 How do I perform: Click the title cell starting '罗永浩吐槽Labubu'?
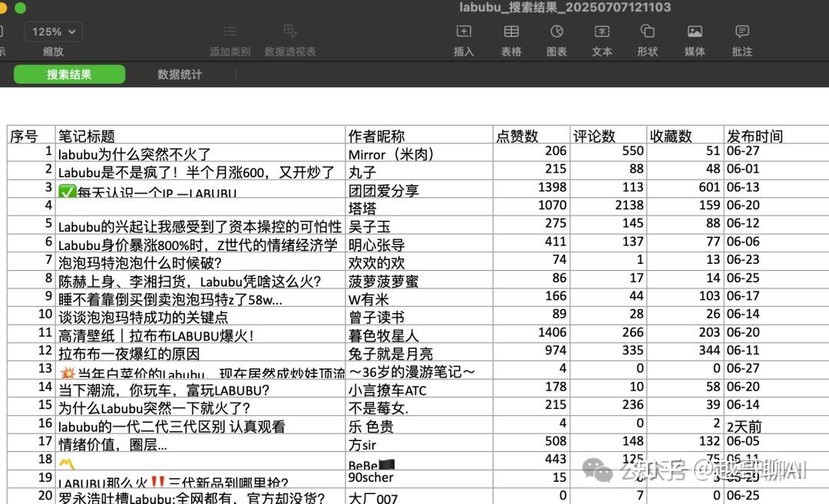200,496
